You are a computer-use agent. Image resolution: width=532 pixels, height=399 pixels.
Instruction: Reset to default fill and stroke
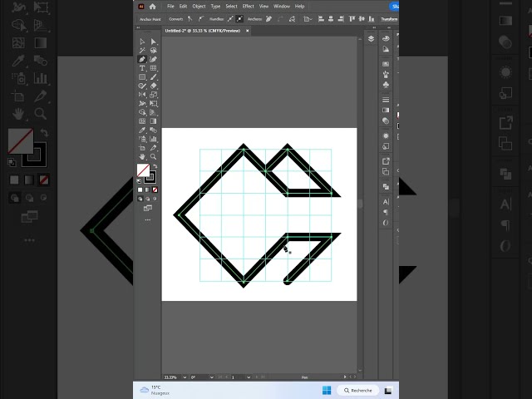(139, 181)
